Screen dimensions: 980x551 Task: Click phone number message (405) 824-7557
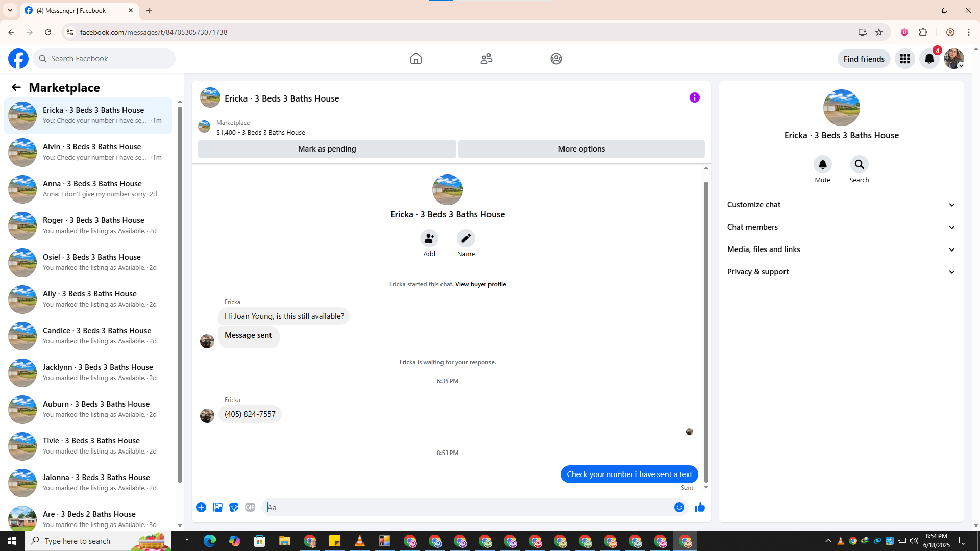[250, 414]
